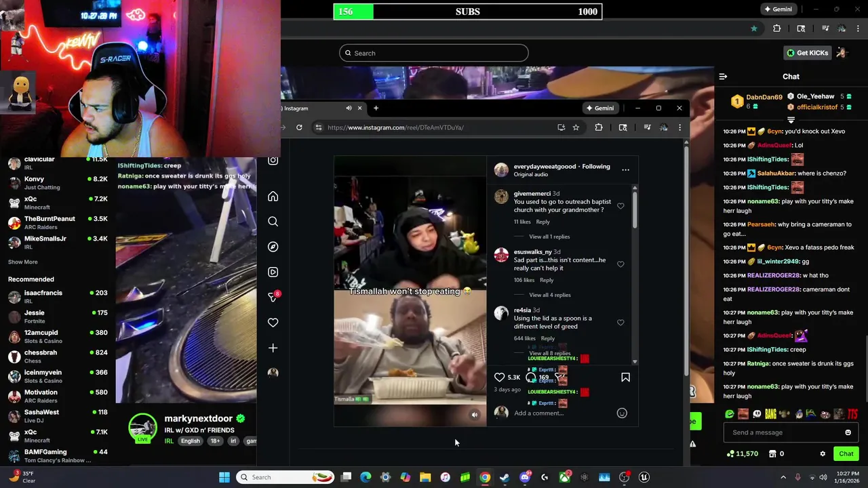Expand View all 4 replies
This screenshot has height=488, width=868.
point(549,295)
